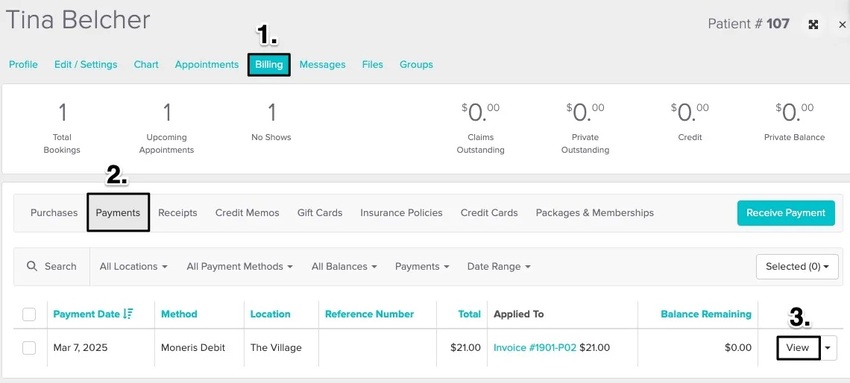Click the Total Bookings count
The image size is (850, 383).
pyautogui.click(x=62, y=113)
